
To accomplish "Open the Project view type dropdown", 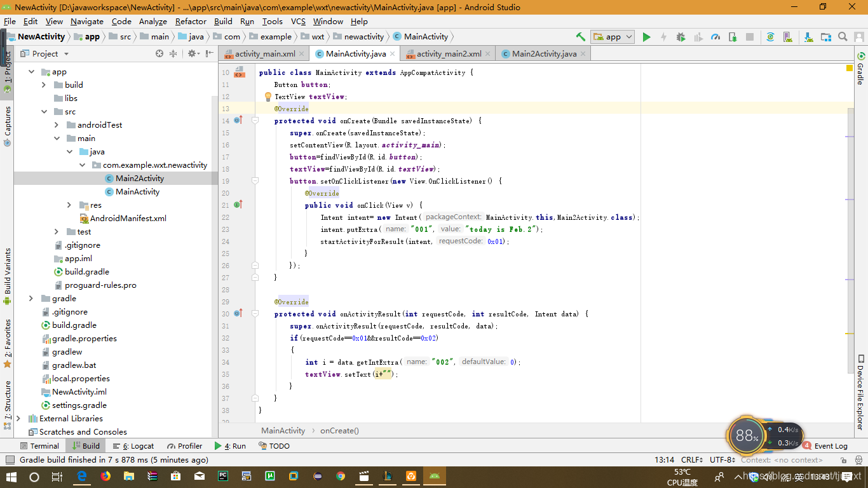I will tap(44, 54).
